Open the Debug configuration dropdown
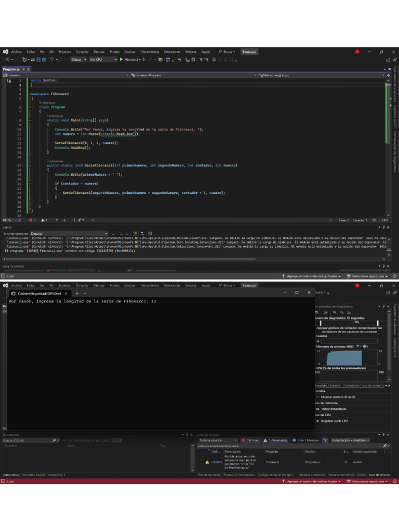399x532 pixels. coord(78,60)
